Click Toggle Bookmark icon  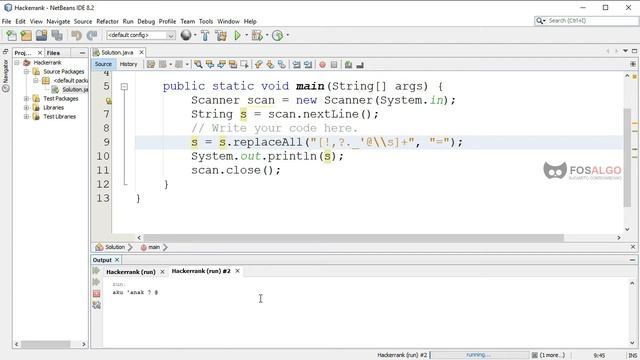click(282, 64)
